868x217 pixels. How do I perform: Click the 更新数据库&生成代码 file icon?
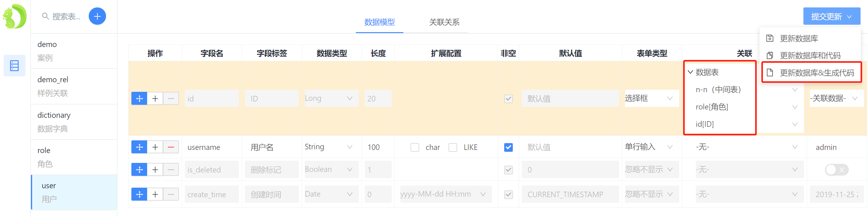coord(770,72)
